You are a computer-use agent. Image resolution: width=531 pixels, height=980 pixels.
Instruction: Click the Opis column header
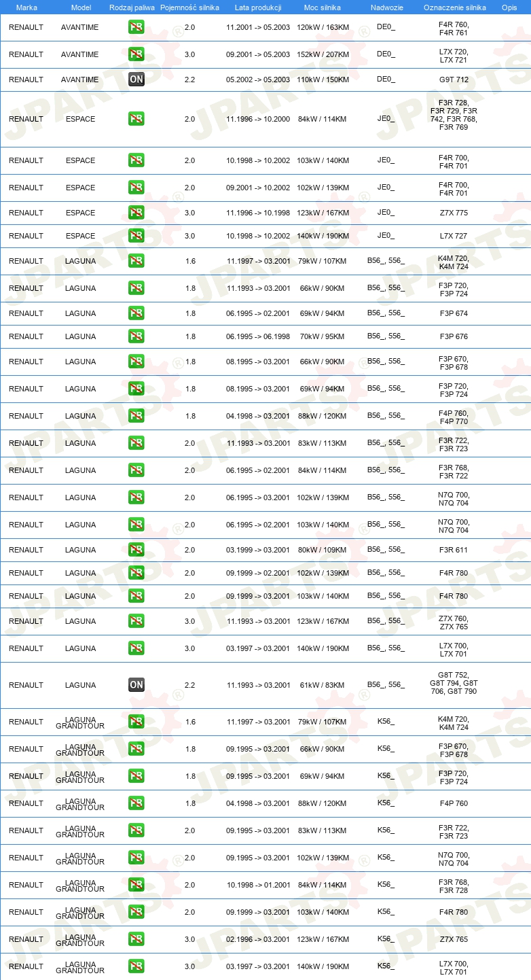(x=509, y=7)
